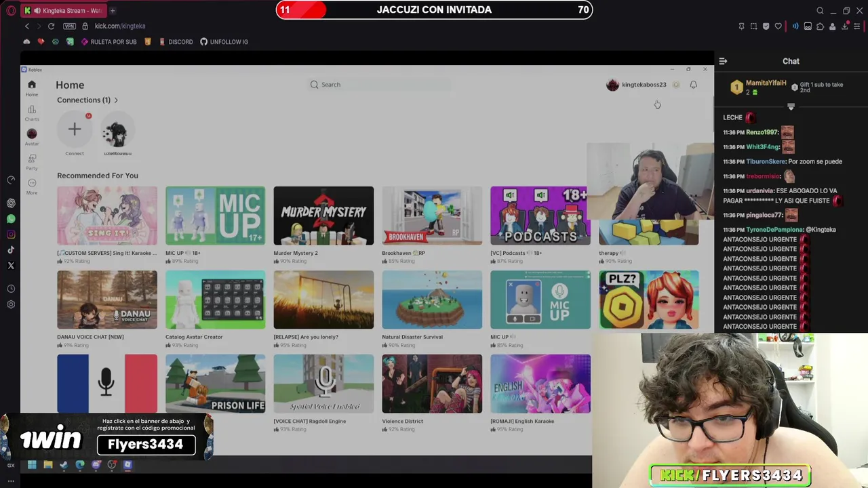Open Avatar in the Roblox sidebar
Image resolution: width=868 pixels, height=488 pixels.
point(32,137)
